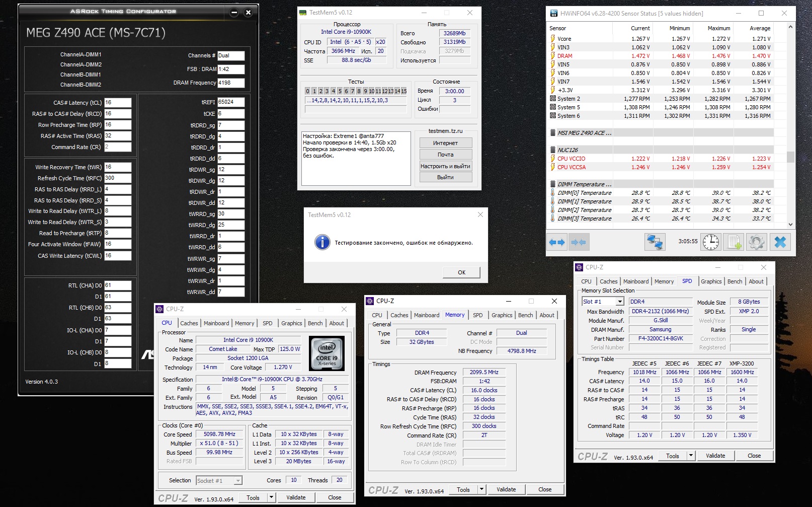Reset HWiNFO timer with the clock icon
Viewport: 812px width, 507px height.
711,242
